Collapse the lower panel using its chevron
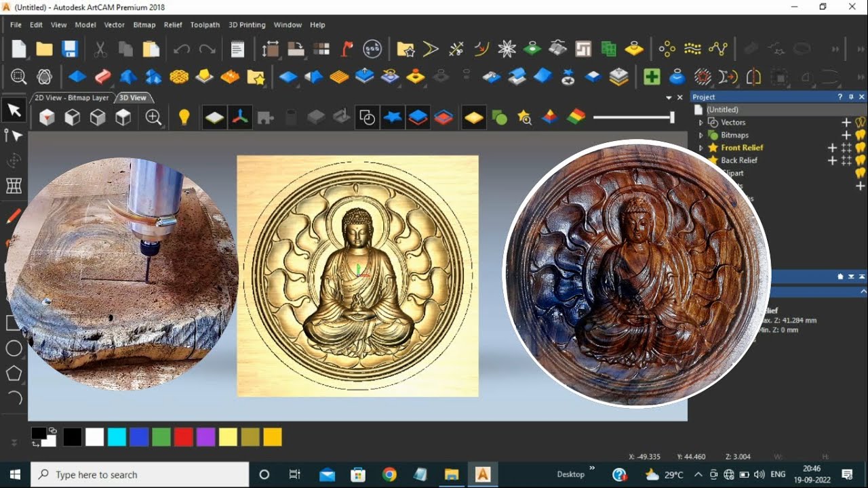The width and height of the screenshot is (868, 488). point(863,291)
